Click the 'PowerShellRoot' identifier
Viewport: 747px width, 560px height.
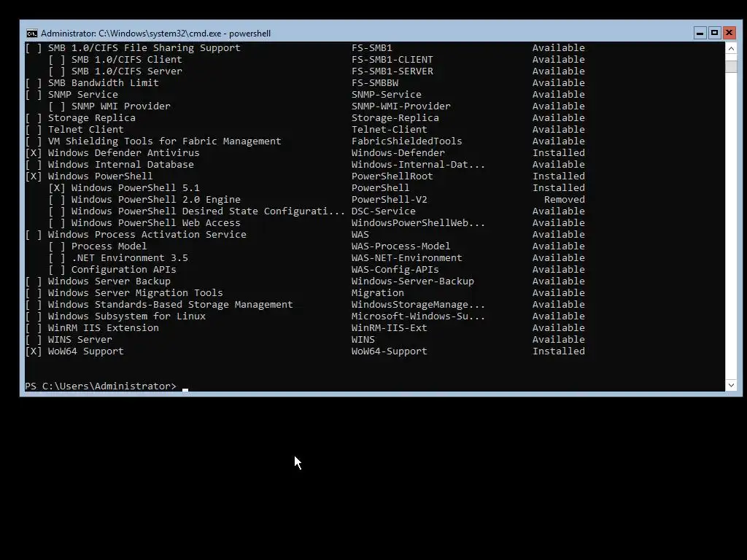coord(392,176)
